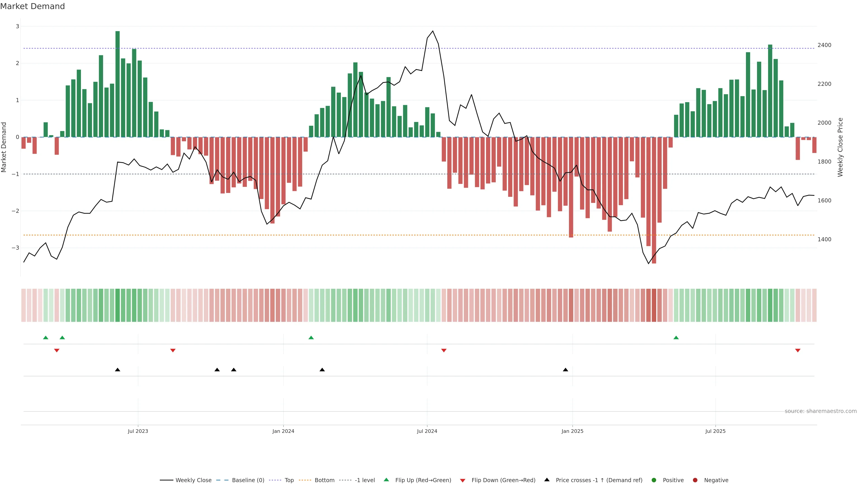Click black price-cross marker before January 2025

[565, 370]
